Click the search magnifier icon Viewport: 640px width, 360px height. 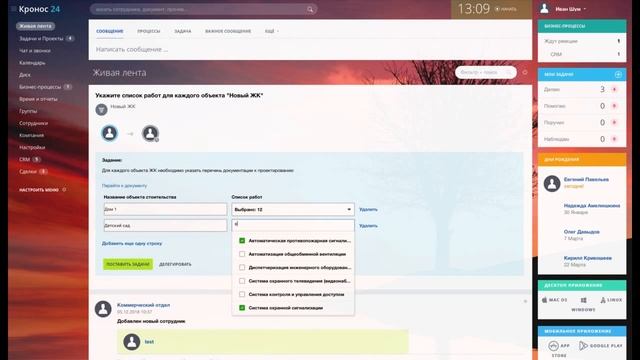coord(310,9)
